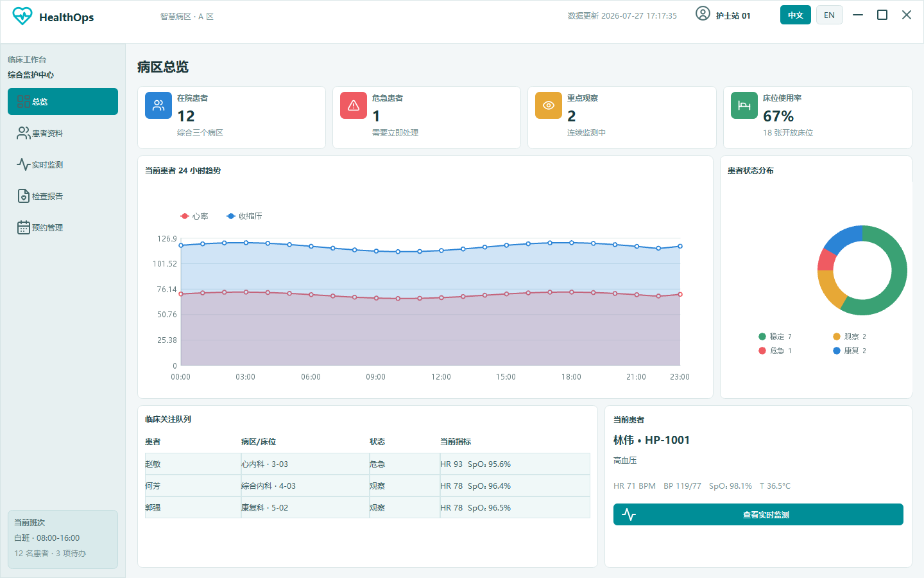Viewport: 924px width, 578px height.
Task: Switch language to 中文
Action: (796, 15)
